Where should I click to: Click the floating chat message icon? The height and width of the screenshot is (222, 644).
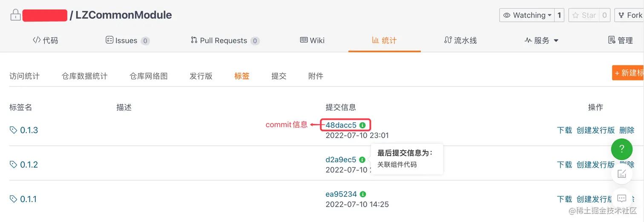(621, 198)
